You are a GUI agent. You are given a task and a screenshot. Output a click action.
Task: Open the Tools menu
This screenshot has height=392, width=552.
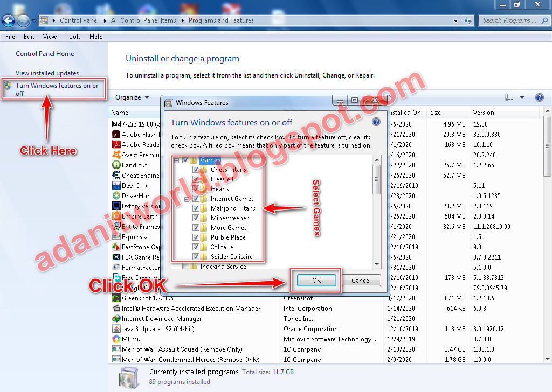(x=73, y=37)
